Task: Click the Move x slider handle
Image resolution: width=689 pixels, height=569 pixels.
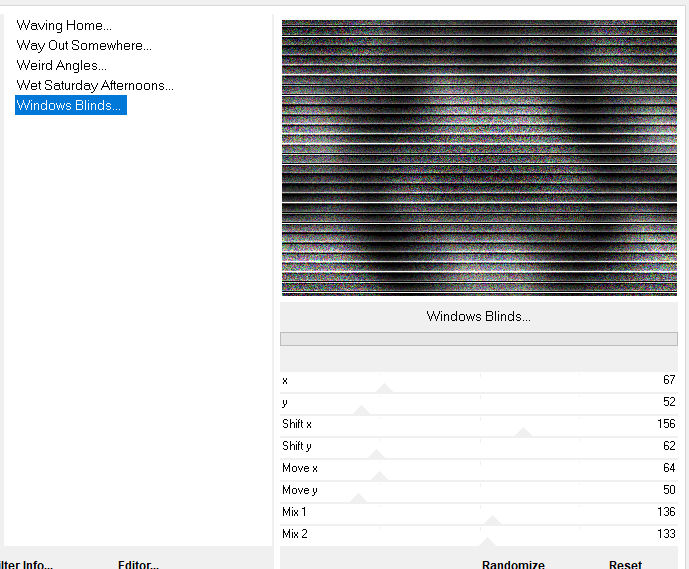Action: coord(380,476)
